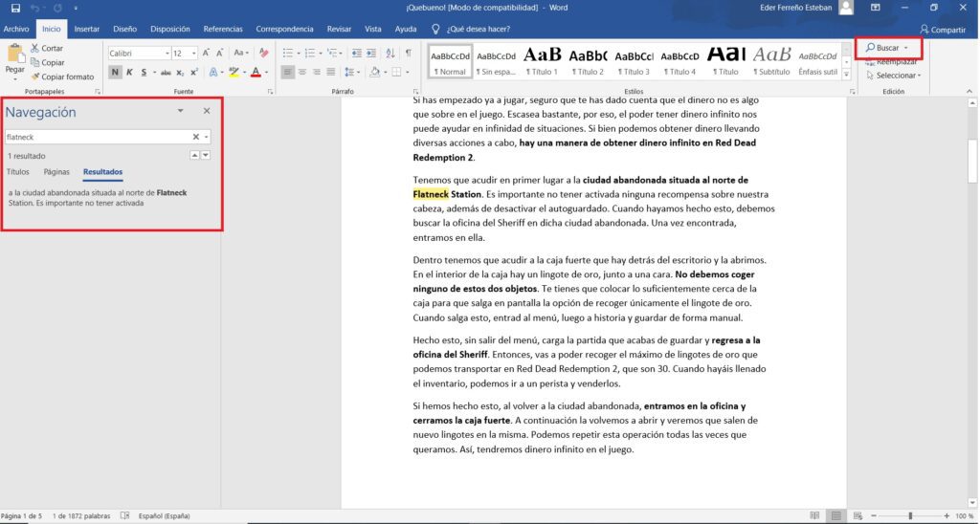Screen dimensions: 980x524
Task: Open the ribbon display options icon
Action: point(876,8)
